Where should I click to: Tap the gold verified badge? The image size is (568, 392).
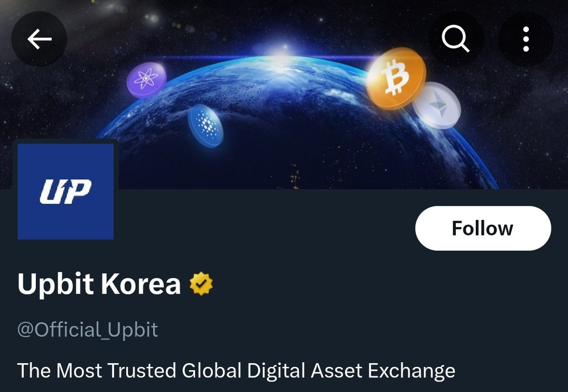201,284
